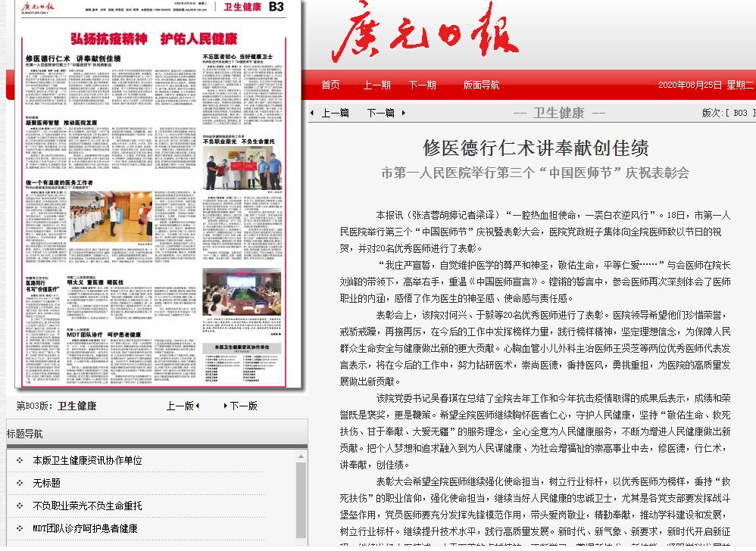
Task: Go to previous issue via 上一期
Action: [x=376, y=85]
